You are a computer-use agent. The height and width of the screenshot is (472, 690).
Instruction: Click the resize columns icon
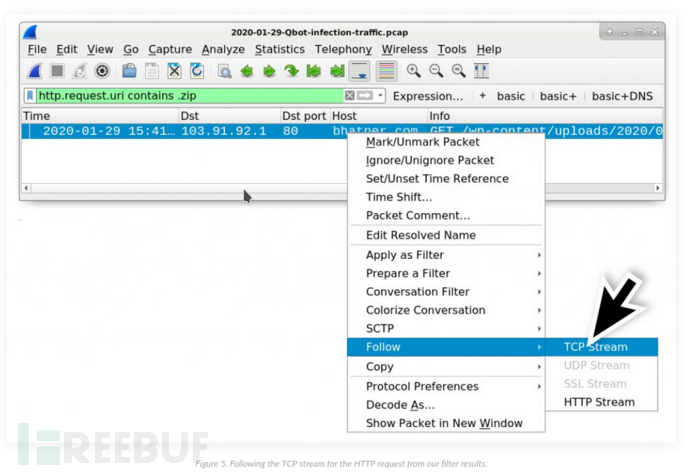point(481,71)
